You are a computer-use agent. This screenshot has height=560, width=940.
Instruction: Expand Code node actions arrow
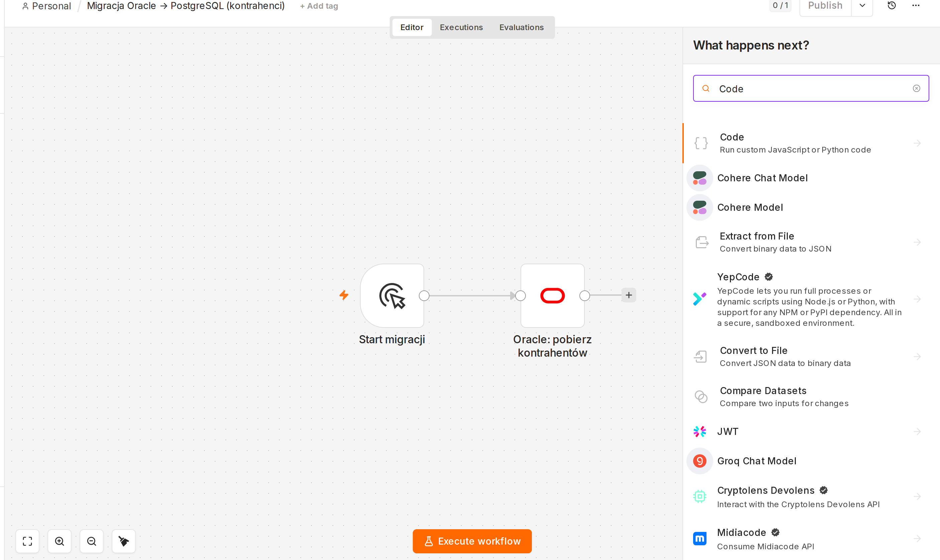point(917,143)
